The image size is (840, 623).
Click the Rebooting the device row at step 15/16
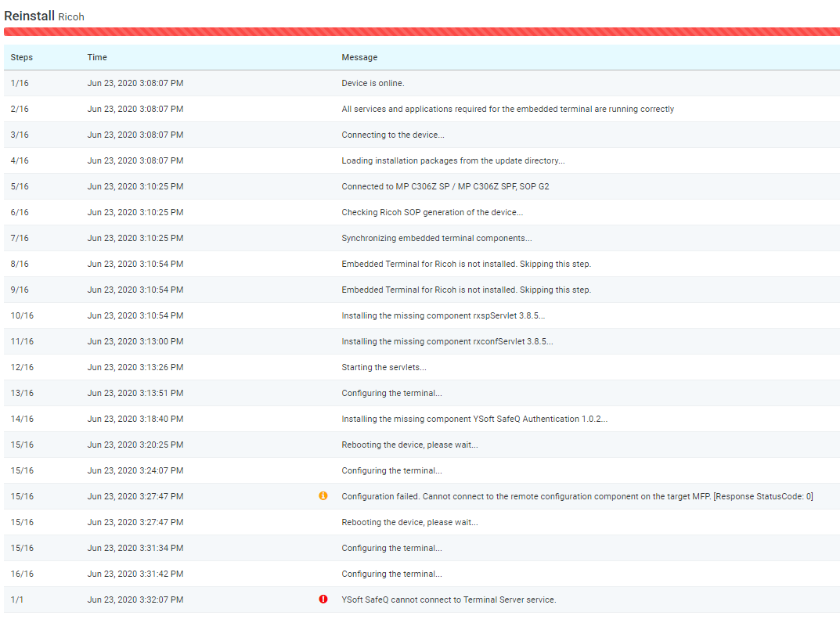420,445
